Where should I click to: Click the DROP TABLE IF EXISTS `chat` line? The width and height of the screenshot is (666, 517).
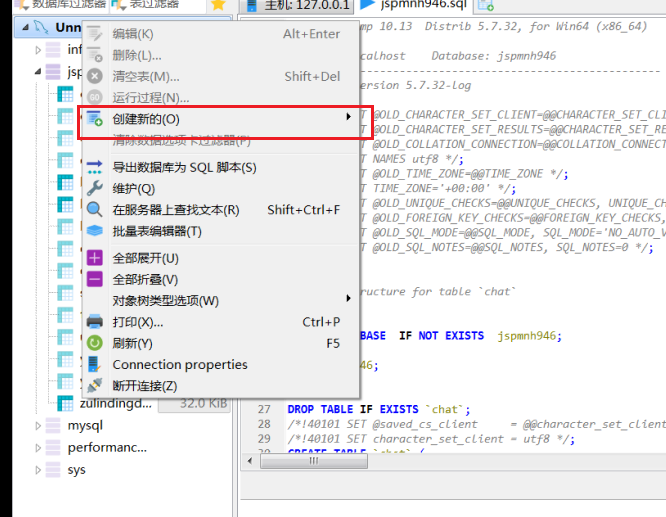click(379, 409)
